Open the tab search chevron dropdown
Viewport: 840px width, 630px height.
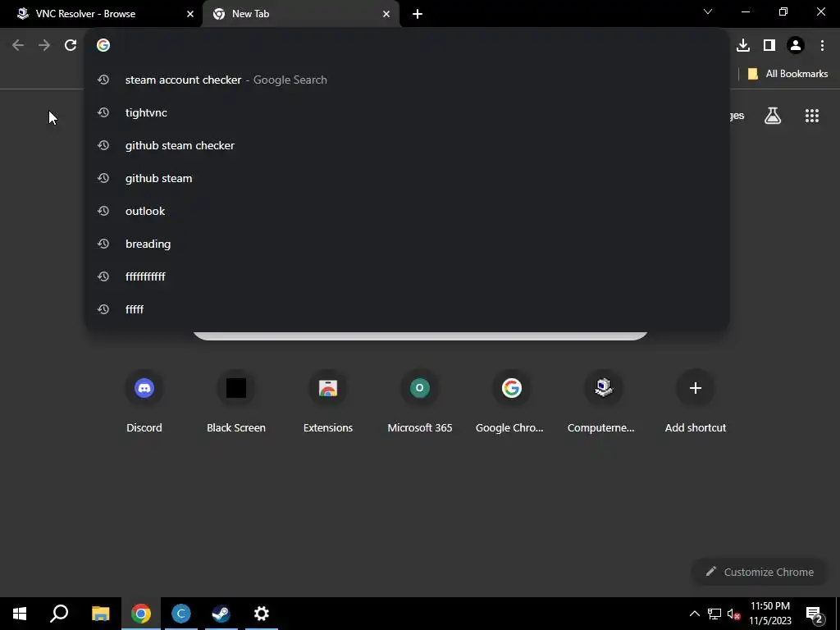[x=708, y=11]
